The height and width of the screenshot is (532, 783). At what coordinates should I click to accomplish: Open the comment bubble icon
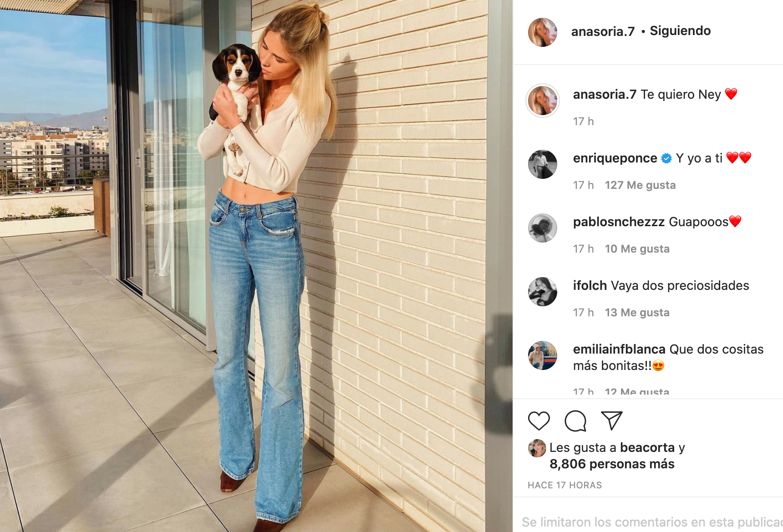pos(575,421)
